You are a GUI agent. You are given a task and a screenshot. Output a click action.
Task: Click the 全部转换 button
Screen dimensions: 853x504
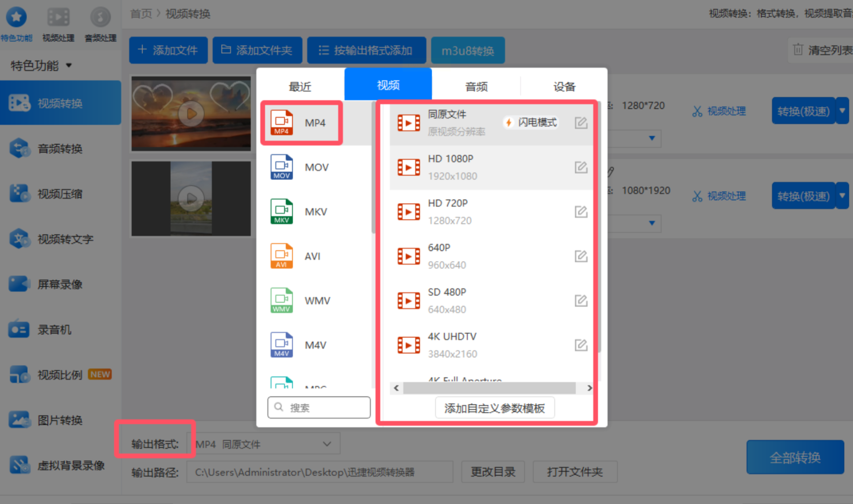795,457
